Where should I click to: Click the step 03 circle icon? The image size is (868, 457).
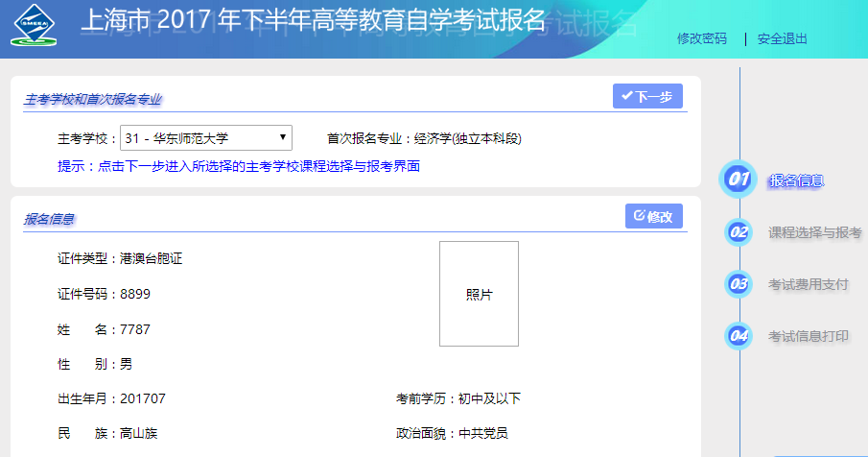(x=739, y=283)
